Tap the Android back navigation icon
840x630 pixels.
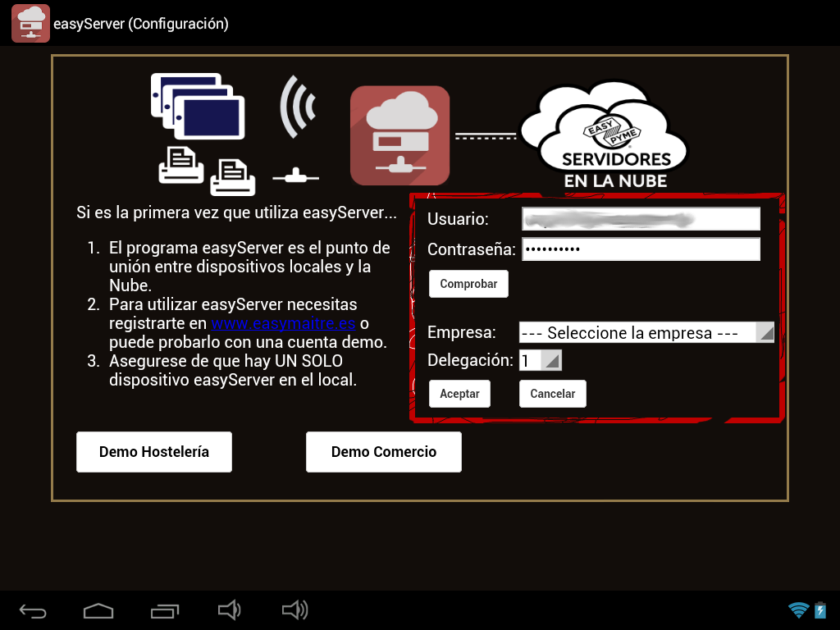[33, 610]
